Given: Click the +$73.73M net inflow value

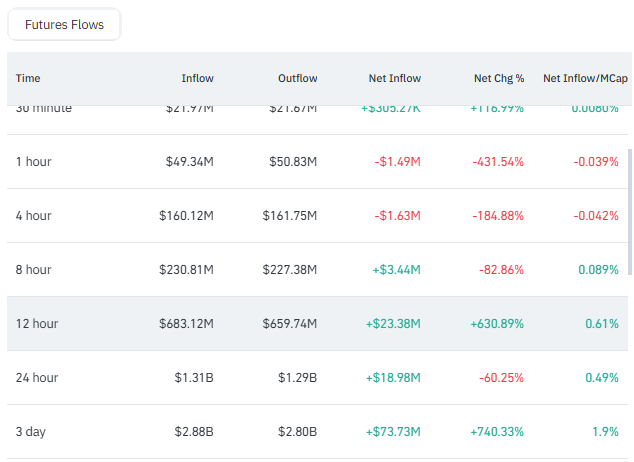Looking at the screenshot, I should coord(391,432).
